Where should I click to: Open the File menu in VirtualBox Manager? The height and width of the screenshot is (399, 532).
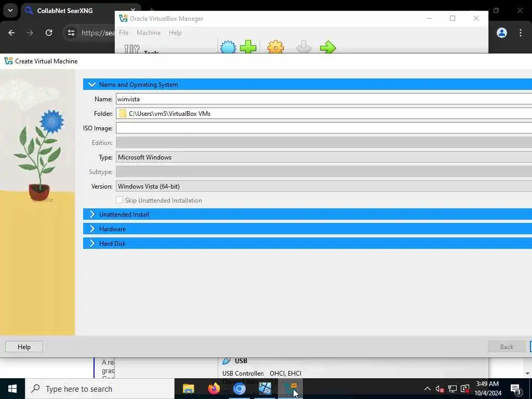point(124,33)
